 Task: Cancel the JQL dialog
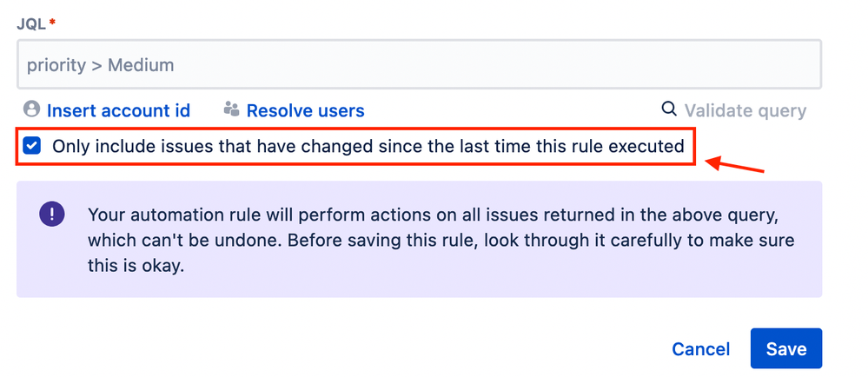[x=701, y=349]
